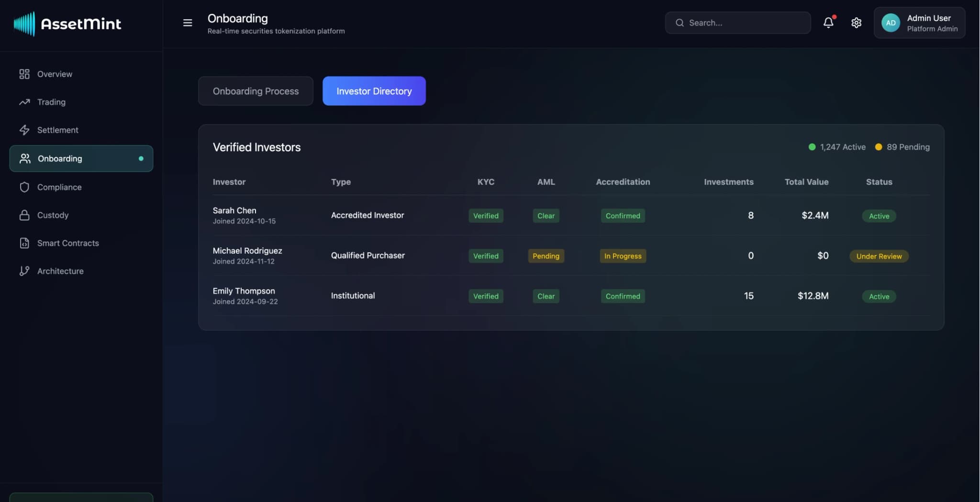Select the Under Review status badge

879,256
